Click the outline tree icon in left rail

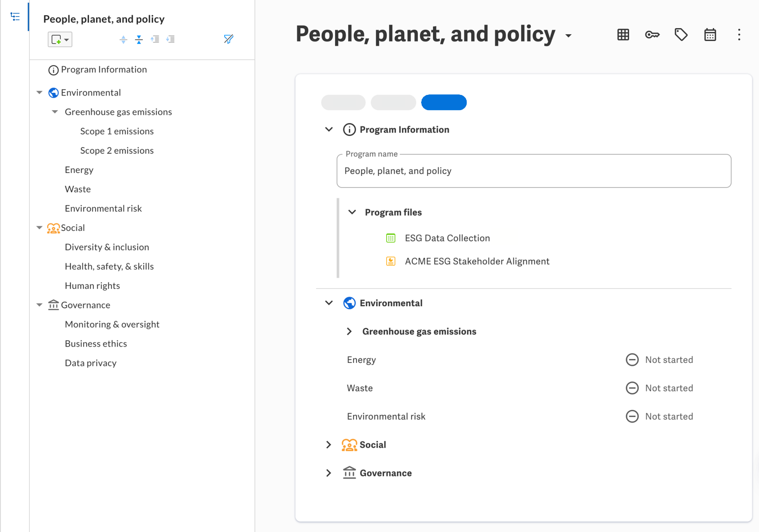(x=15, y=17)
